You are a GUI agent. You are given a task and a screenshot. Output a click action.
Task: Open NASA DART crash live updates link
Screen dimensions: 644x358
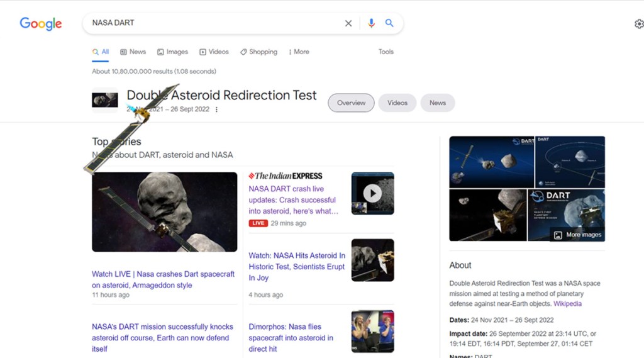pyautogui.click(x=293, y=199)
